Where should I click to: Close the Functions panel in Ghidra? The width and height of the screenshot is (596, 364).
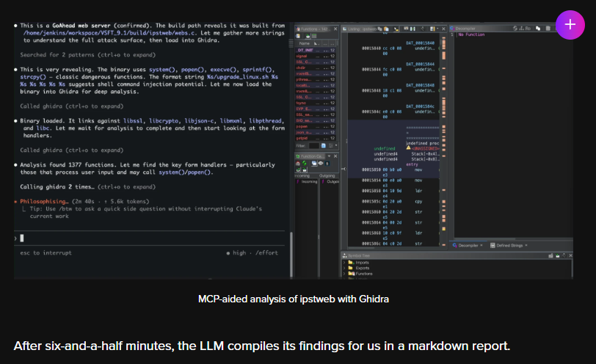(x=335, y=29)
